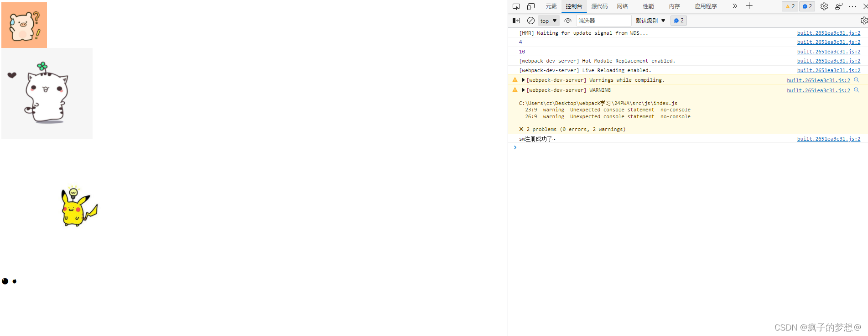Open DevTools settings gear in tab bar
This screenshot has height=336, width=868.
coord(824,6)
